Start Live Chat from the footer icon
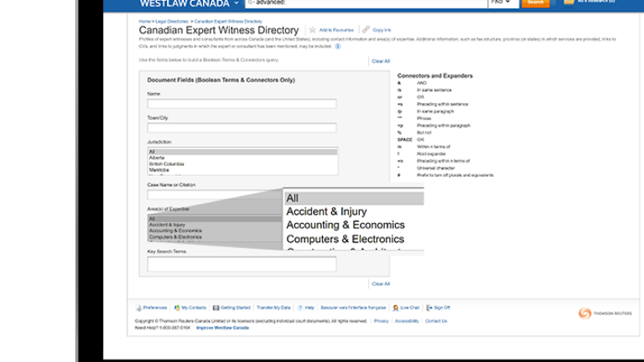 [396, 308]
